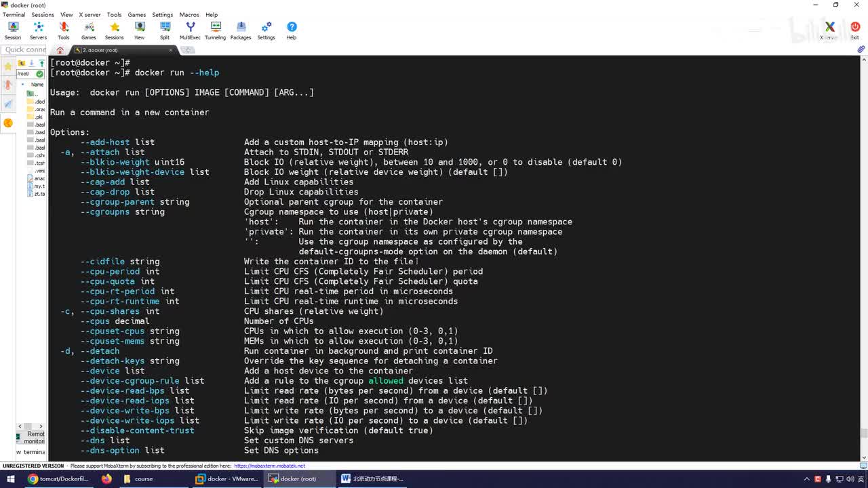
Task: Select the Sftp orange sidebar tab
Action: (x=8, y=123)
